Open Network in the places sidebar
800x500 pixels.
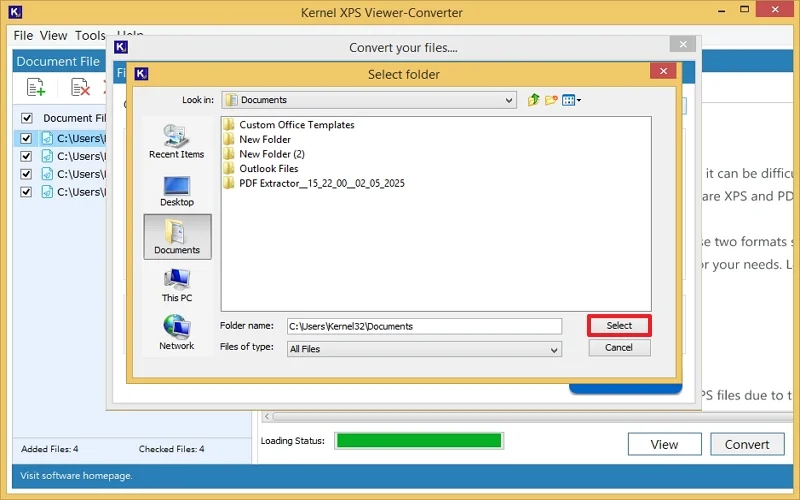[x=177, y=333]
